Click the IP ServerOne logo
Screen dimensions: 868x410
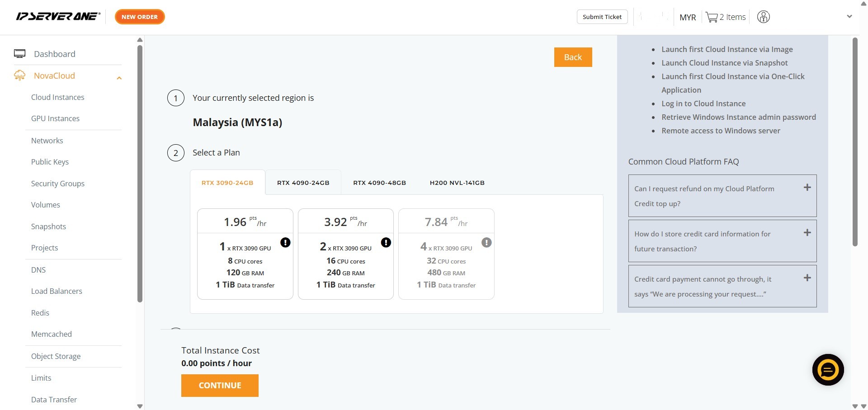[x=58, y=17]
